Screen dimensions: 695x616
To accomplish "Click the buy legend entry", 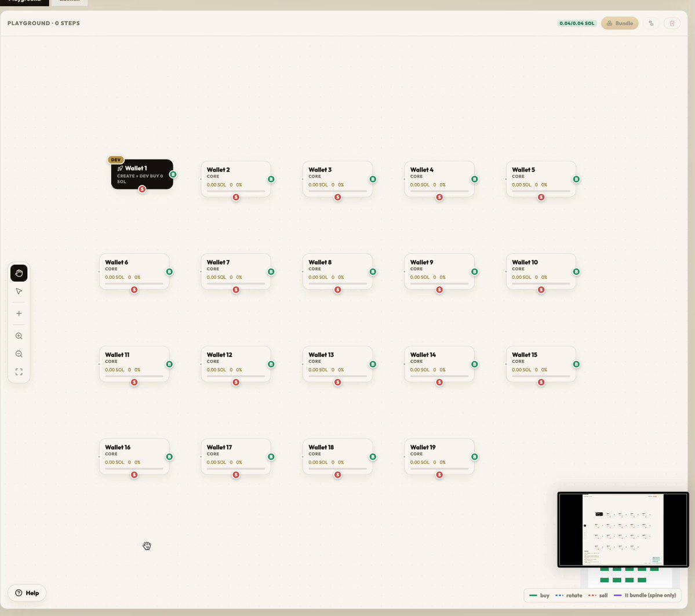I will pos(540,596).
